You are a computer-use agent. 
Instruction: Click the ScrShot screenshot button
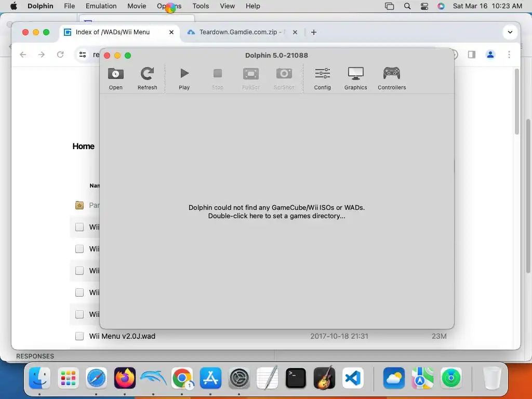pyautogui.click(x=284, y=78)
